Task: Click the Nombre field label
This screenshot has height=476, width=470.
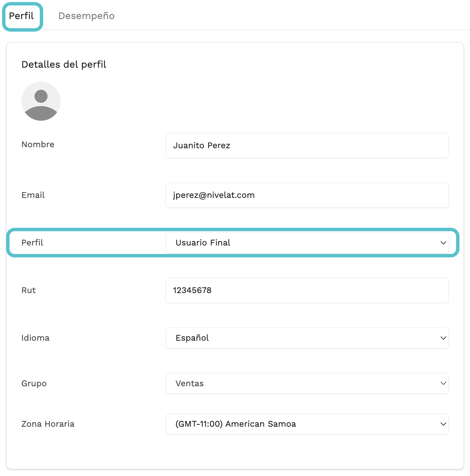Action: point(38,144)
